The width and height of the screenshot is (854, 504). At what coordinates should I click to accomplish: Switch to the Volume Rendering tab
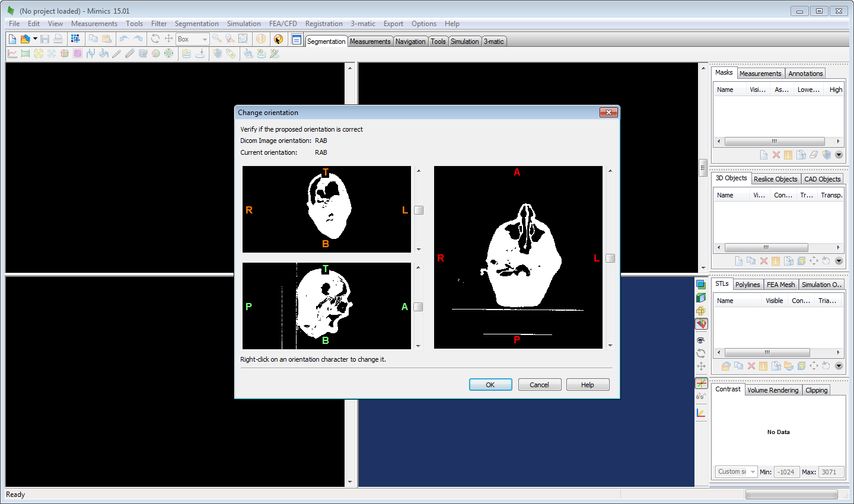773,390
